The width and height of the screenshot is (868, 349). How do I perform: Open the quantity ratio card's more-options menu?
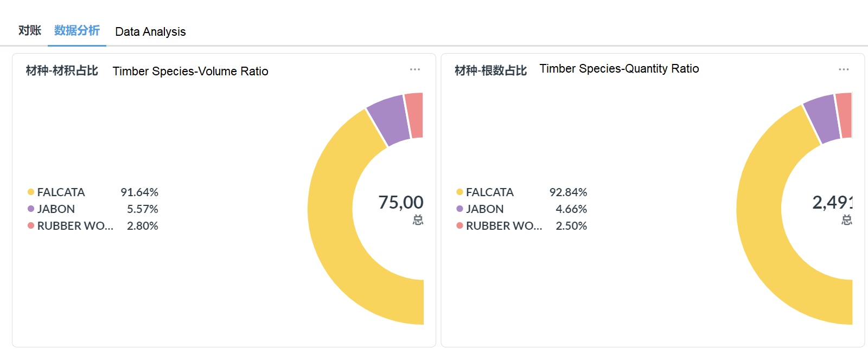[844, 69]
